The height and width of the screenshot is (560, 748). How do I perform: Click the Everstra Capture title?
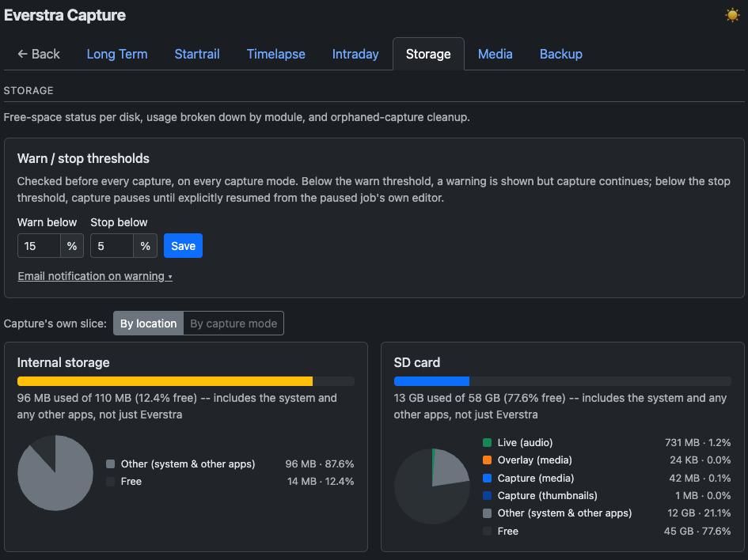coord(65,15)
